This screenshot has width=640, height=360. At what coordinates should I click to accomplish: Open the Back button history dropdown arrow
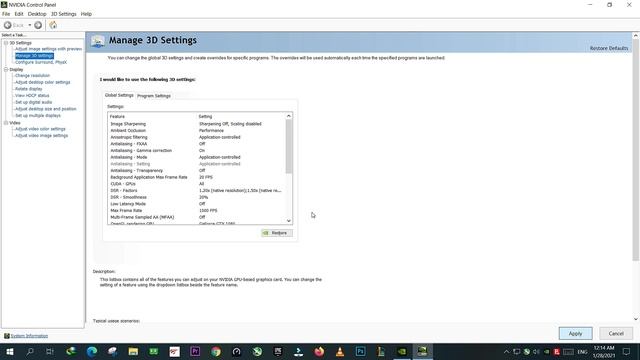point(30,25)
